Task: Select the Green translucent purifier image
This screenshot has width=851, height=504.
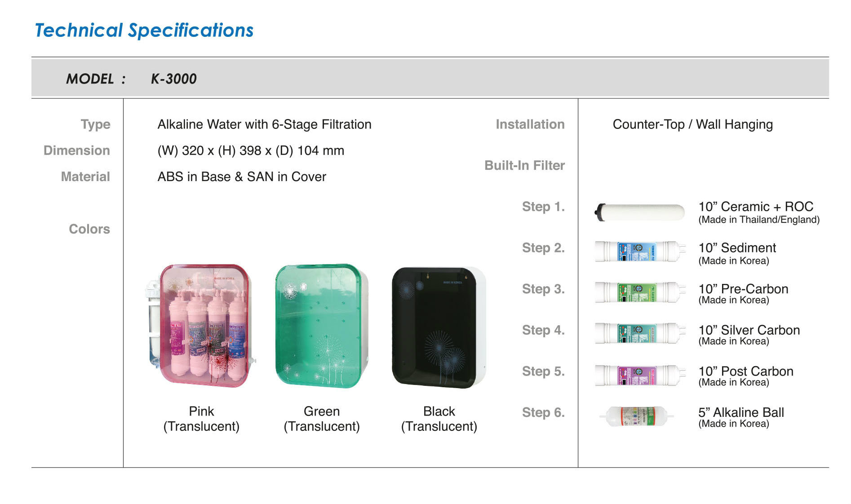Action: [x=322, y=326]
